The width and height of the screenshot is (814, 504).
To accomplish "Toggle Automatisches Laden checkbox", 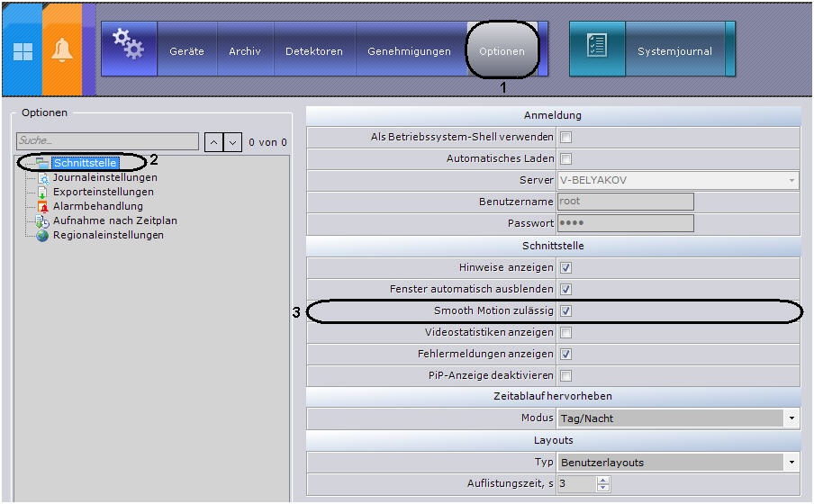I will tap(565, 158).
